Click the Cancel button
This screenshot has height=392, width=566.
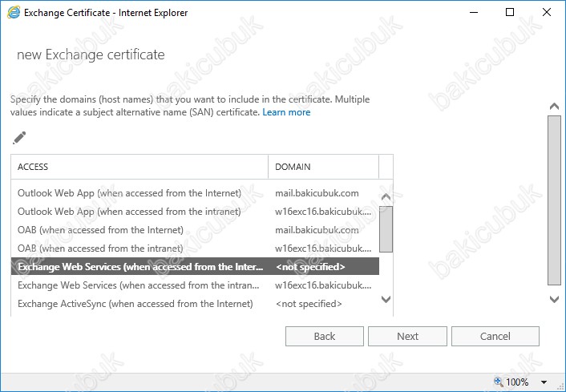(x=495, y=337)
